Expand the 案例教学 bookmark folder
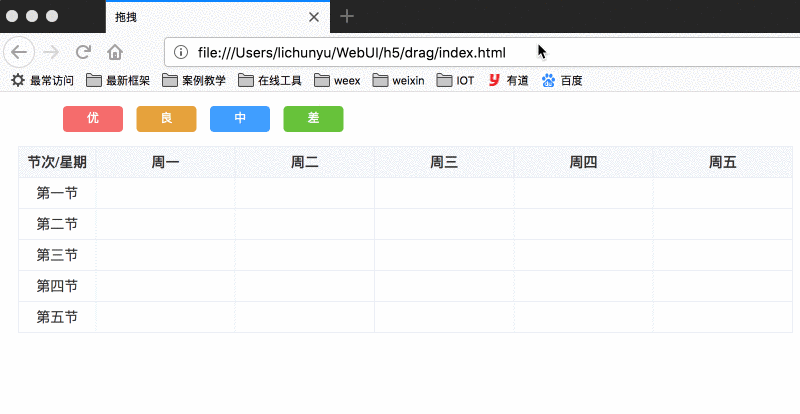 point(193,81)
